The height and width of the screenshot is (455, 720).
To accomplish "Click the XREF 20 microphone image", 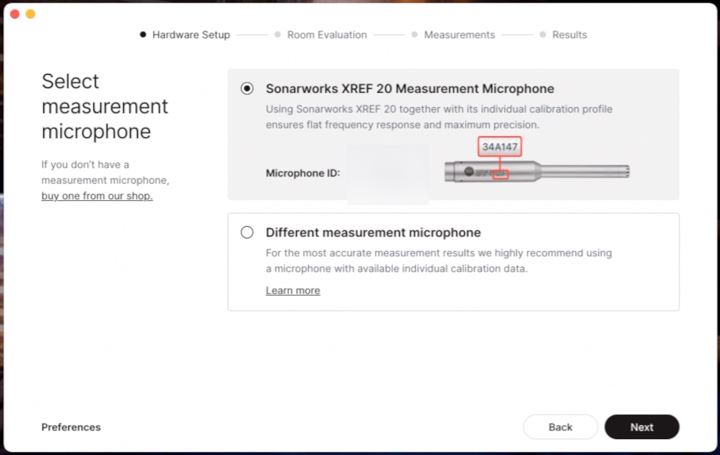I will (537, 172).
